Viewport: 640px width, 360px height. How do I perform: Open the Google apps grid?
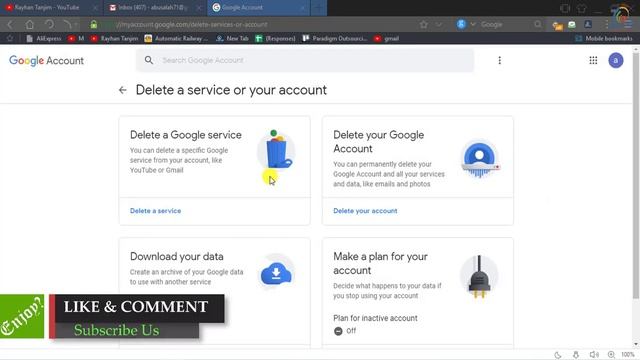pos(593,60)
